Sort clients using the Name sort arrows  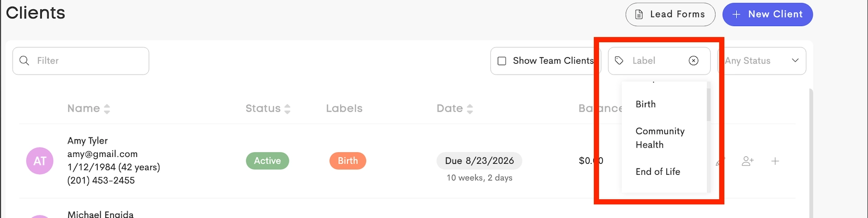[107, 109]
